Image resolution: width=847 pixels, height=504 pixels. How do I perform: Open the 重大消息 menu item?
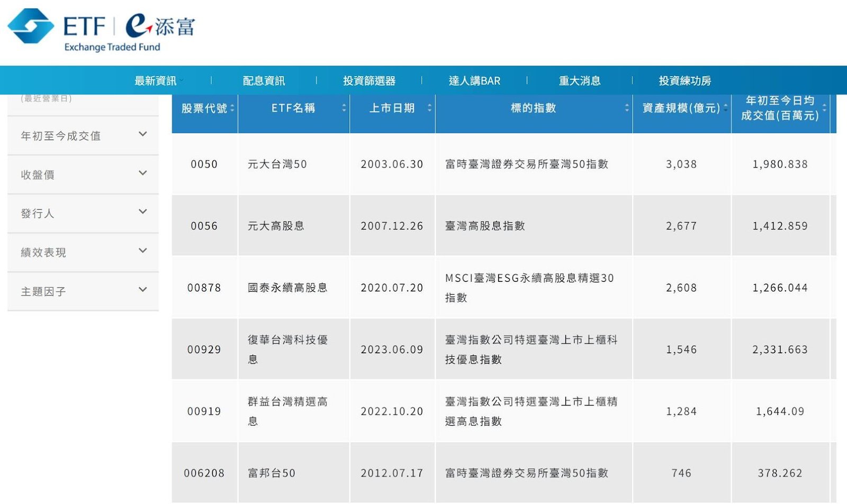[x=580, y=80]
